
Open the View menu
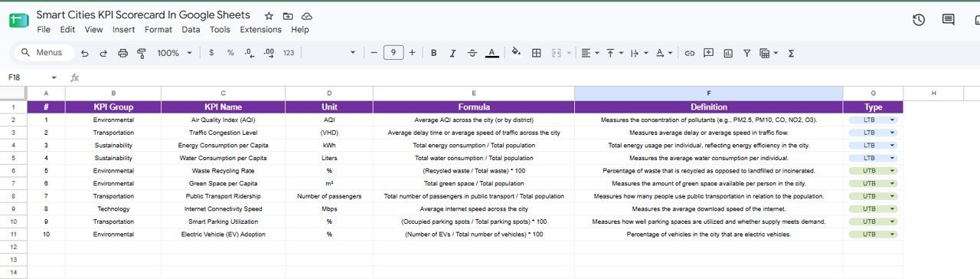click(x=93, y=29)
